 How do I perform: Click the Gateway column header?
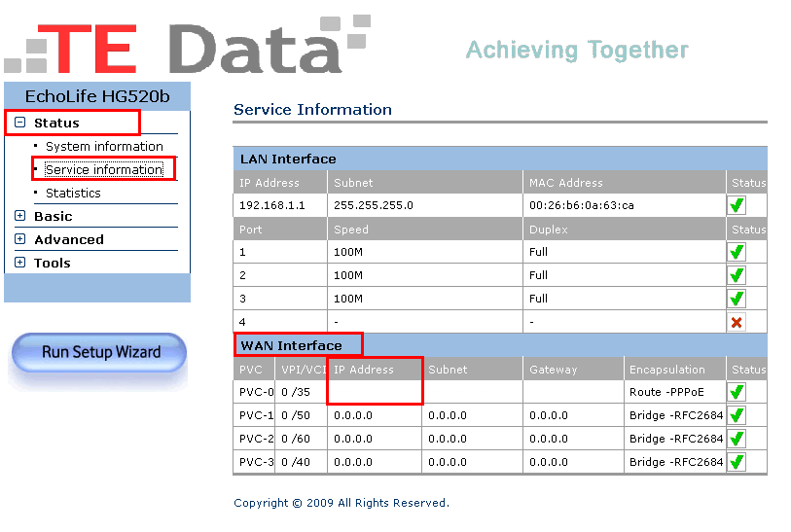554,370
